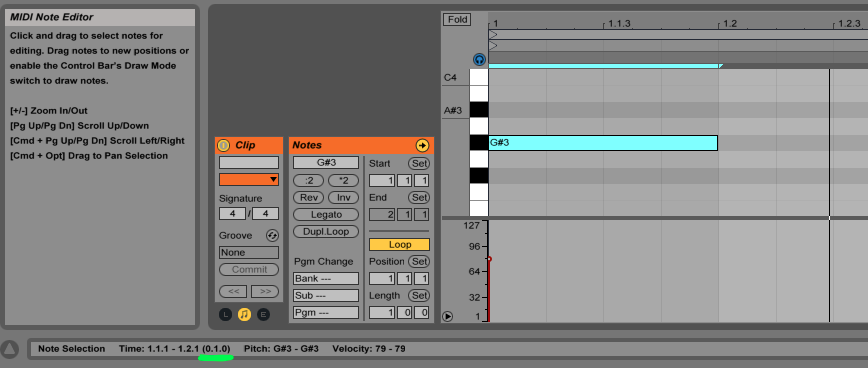
Task: Click the Velocity: 79 - 79 status text
Action: 369,349
